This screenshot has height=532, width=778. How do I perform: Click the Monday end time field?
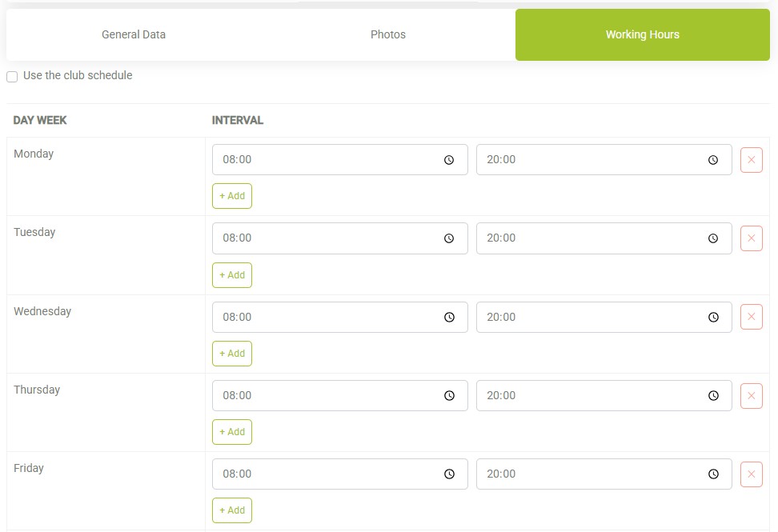pos(592,160)
